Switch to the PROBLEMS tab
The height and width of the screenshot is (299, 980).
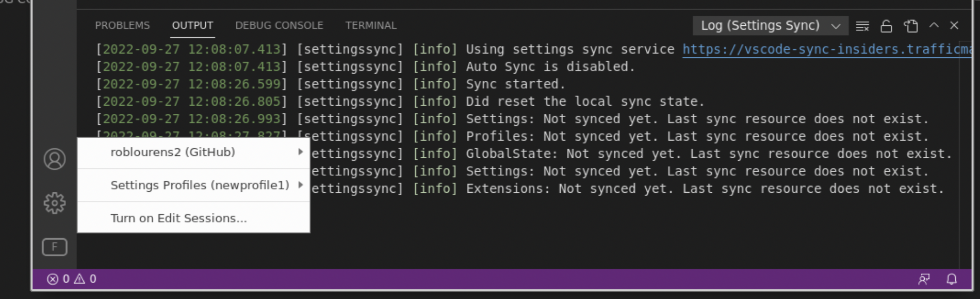[122, 25]
